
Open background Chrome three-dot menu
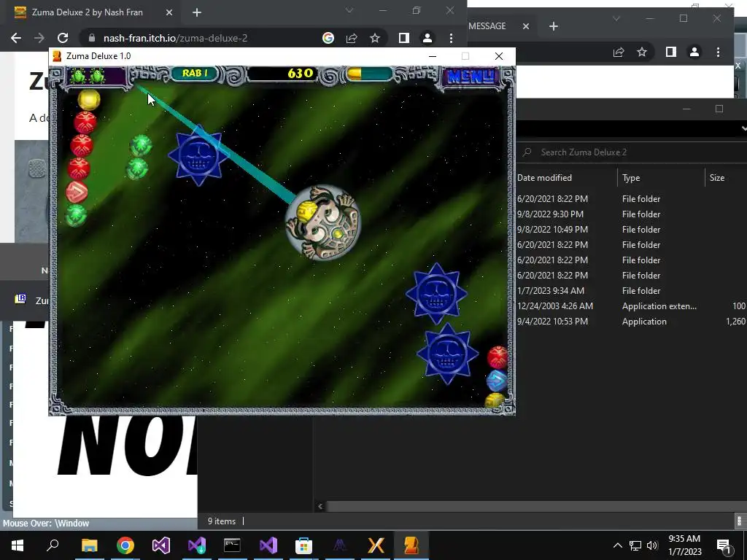click(x=718, y=52)
